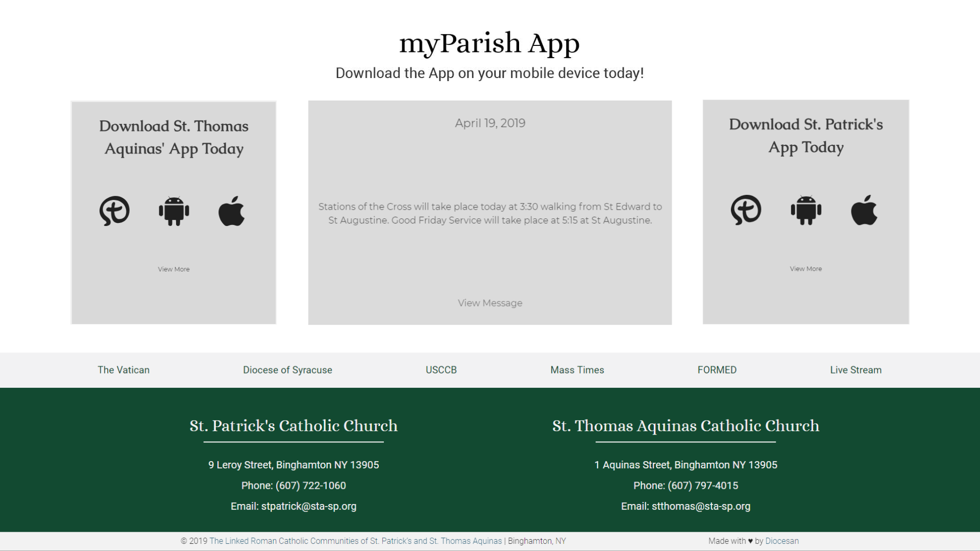Image resolution: width=980 pixels, height=551 pixels.
Task: Email stpatrick@sta-sp.org
Action: click(308, 507)
